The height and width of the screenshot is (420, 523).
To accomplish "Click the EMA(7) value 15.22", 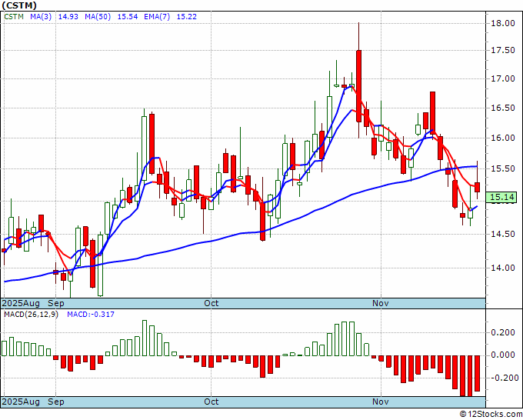I will (186, 17).
